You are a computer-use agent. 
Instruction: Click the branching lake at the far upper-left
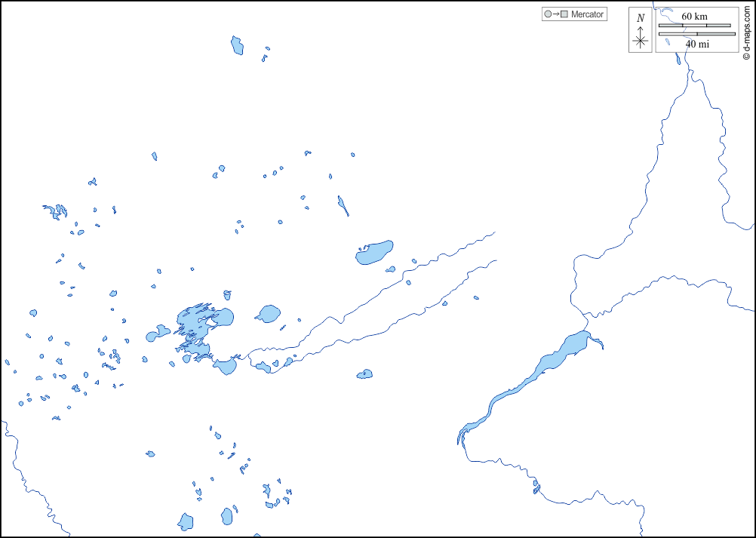(56, 211)
